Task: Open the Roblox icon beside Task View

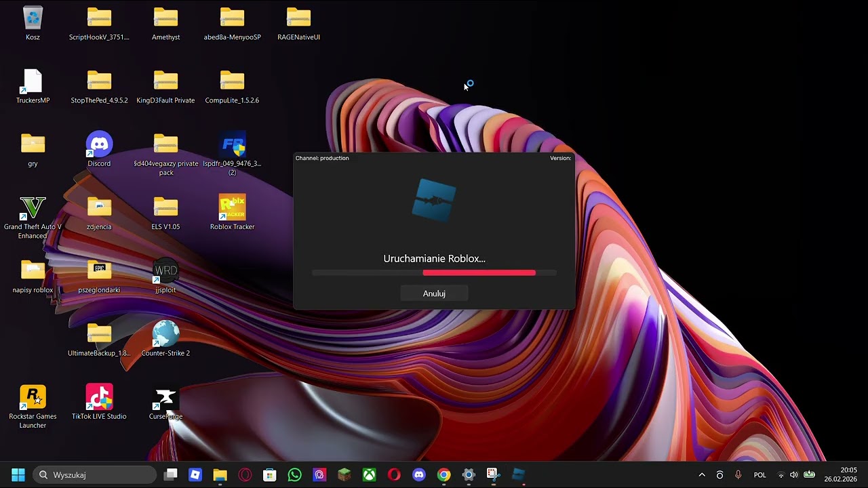Action: (x=195, y=475)
